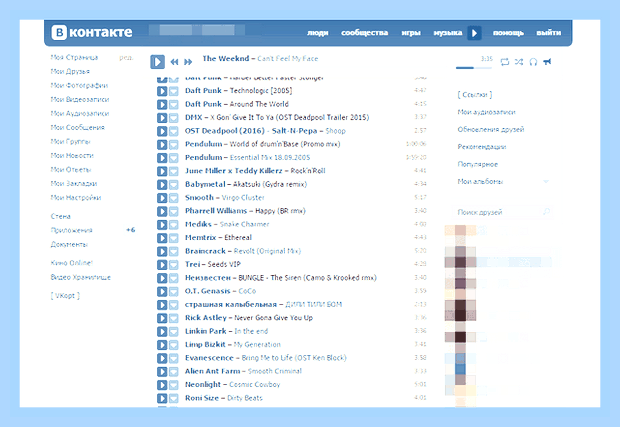This screenshot has height=427, width=620.
Task: Click the save icon next to Smooth – Virgo Cluster
Action: [174, 198]
